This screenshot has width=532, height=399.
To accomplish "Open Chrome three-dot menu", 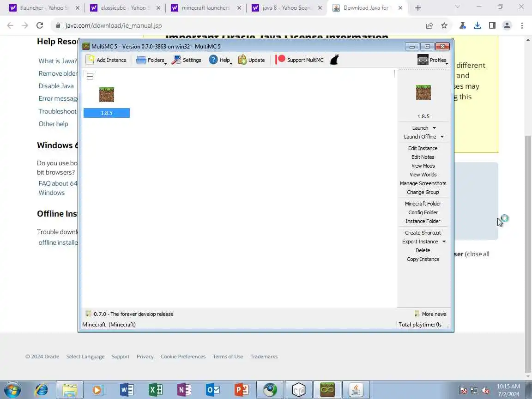I will [x=522, y=25].
